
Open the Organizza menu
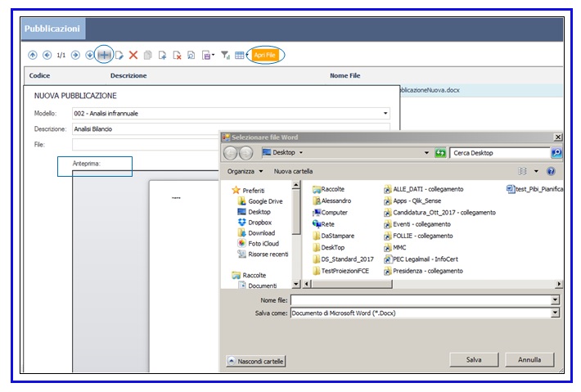[x=245, y=171]
